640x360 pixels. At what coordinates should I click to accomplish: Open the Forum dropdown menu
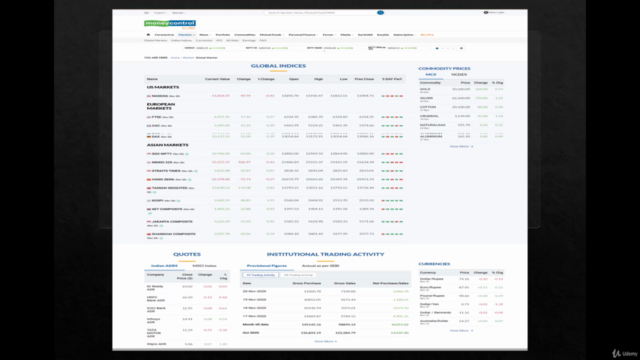[329, 35]
